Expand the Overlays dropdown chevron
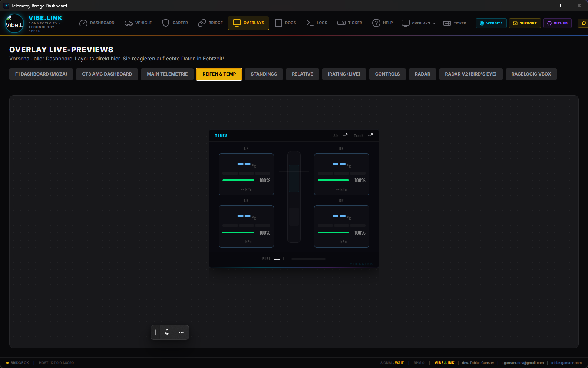588x368 pixels. click(434, 23)
